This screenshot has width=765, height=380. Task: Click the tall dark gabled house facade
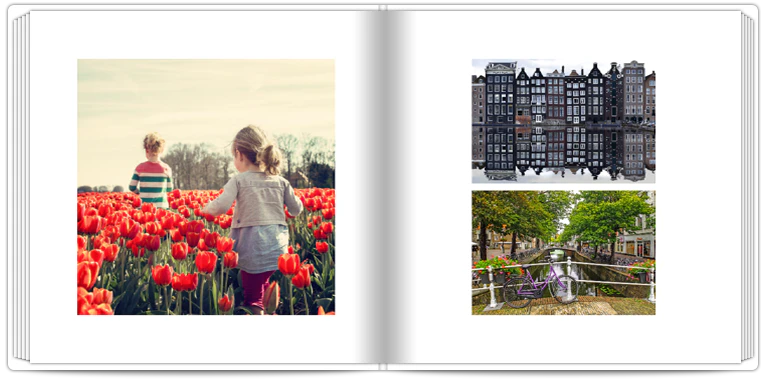click(x=500, y=93)
